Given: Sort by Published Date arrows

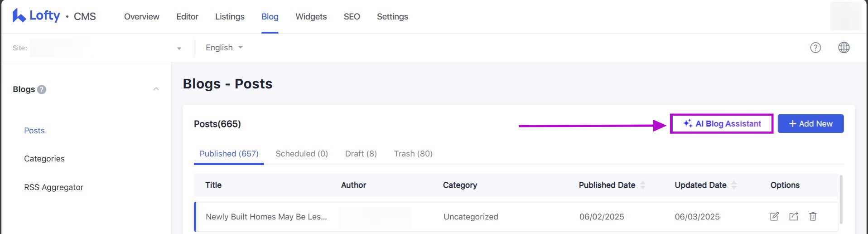Looking at the screenshot, I should [x=643, y=185].
